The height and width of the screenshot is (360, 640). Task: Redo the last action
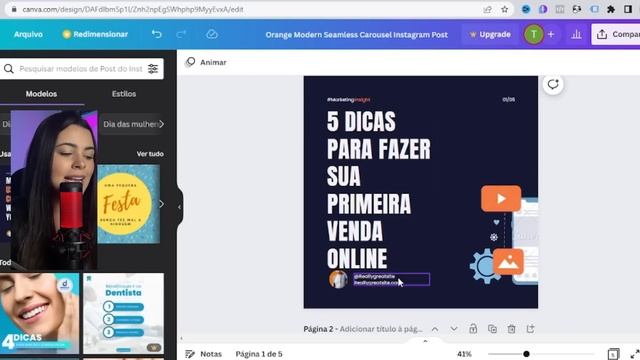point(181,34)
